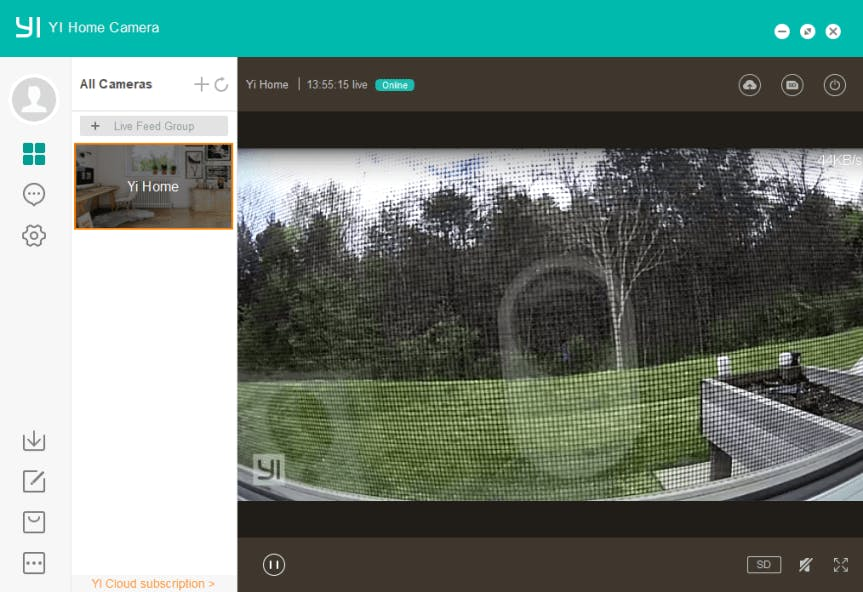This screenshot has width=863, height=592.
Task: Enter fullscreen mode for live feed
Action: [841, 564]
